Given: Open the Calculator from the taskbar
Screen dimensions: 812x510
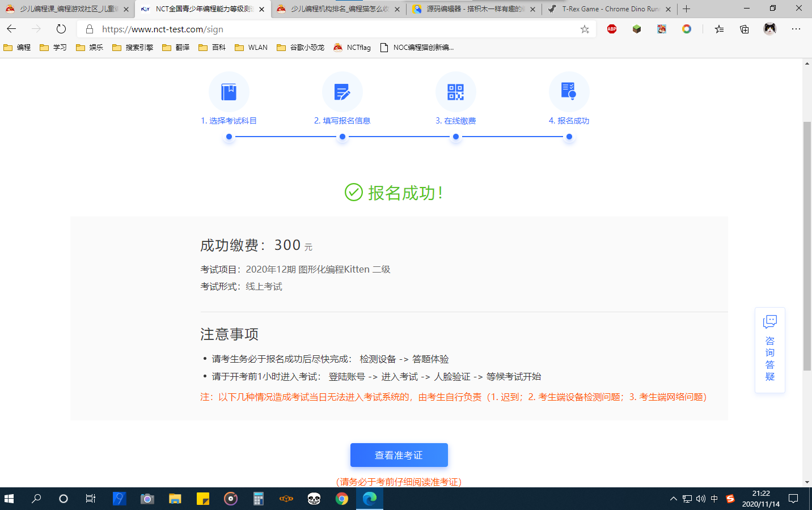Looking at the screenshot, I should 259,499.
